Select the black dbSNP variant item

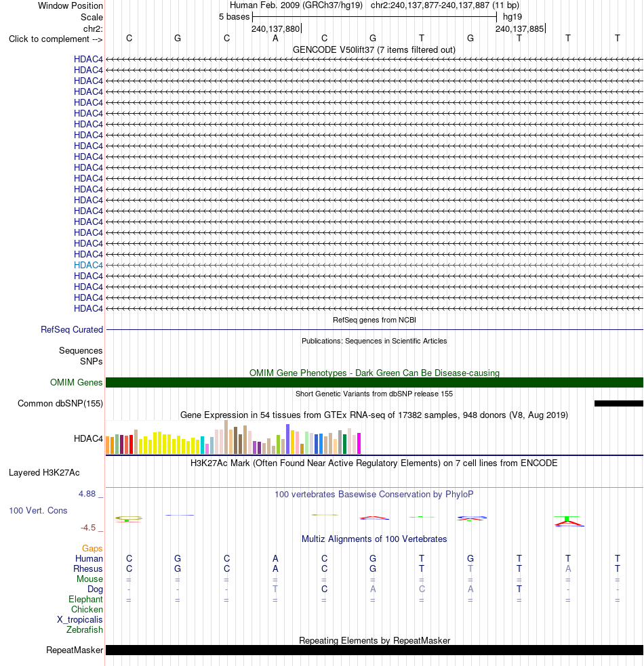pos(618,404)
